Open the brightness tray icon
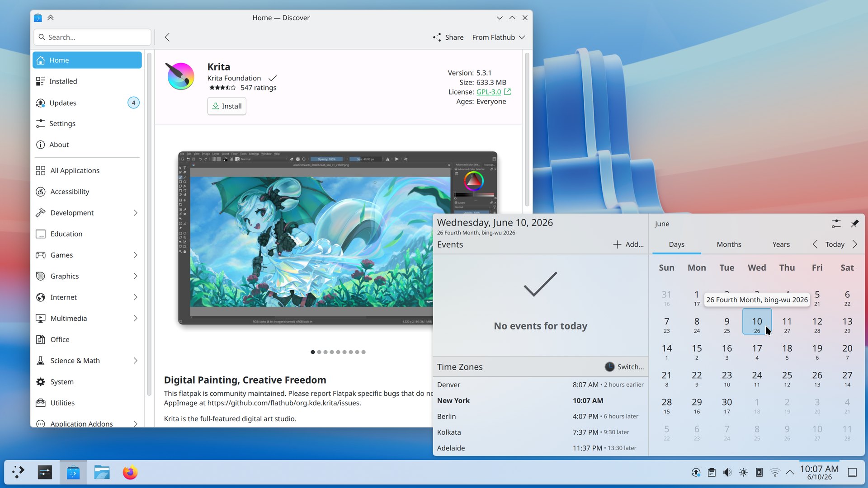Image resolution: width=868 pixels, height=488 pixels. coord(743,473)
